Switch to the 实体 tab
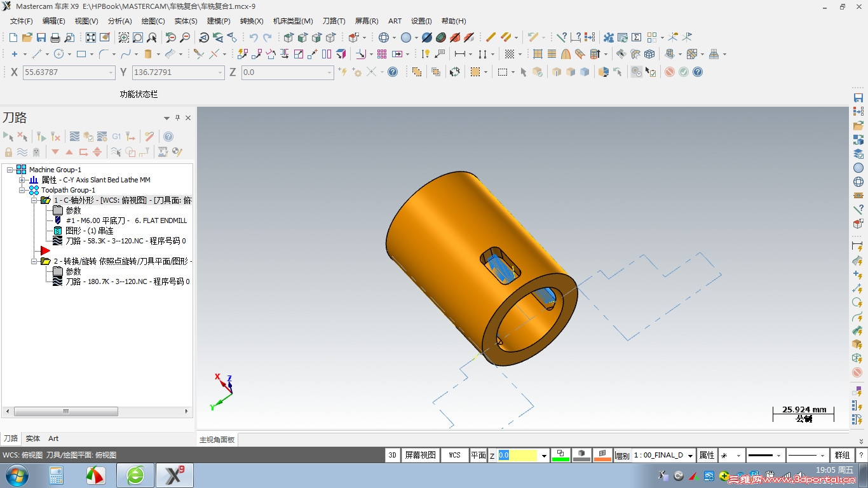This screenshot has height=488, width=868. coord(33,438)
